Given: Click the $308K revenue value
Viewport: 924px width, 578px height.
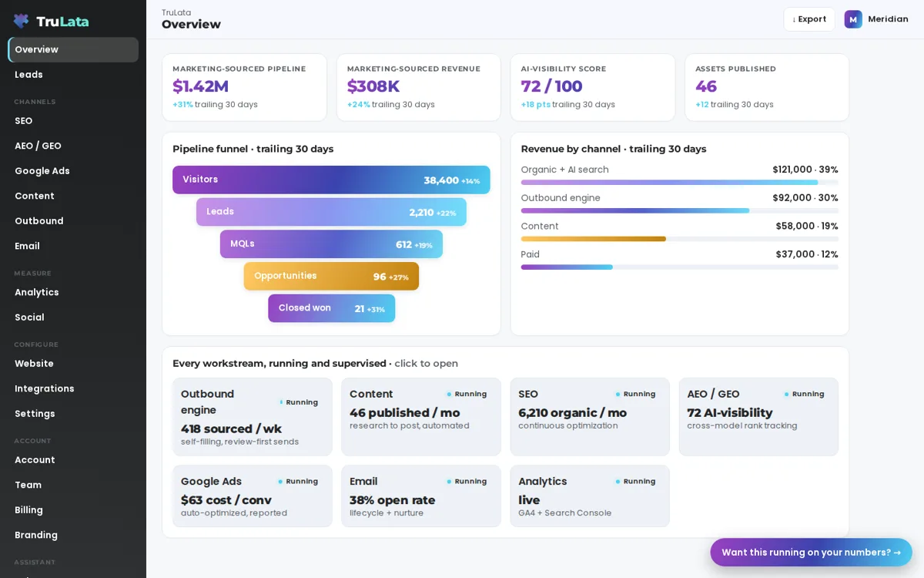Looking at the screenshot, I should pos(373,86).
